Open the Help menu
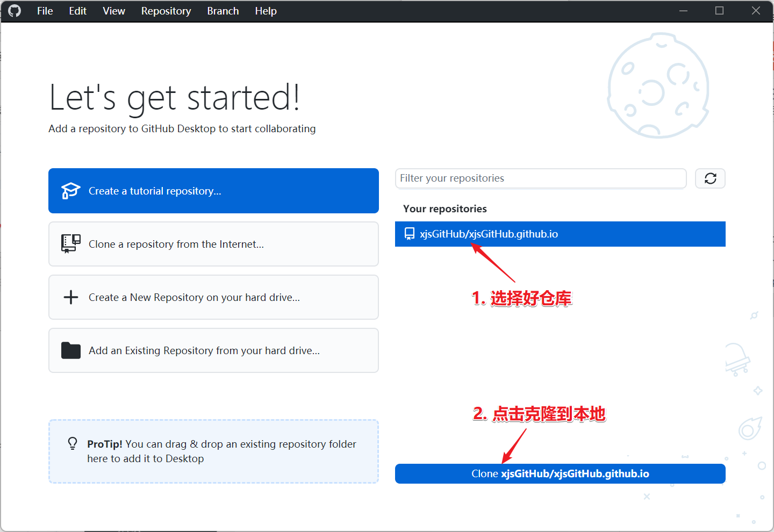Image resolution: width=774 pixels, height=532 pixels. tap(266, 11)
